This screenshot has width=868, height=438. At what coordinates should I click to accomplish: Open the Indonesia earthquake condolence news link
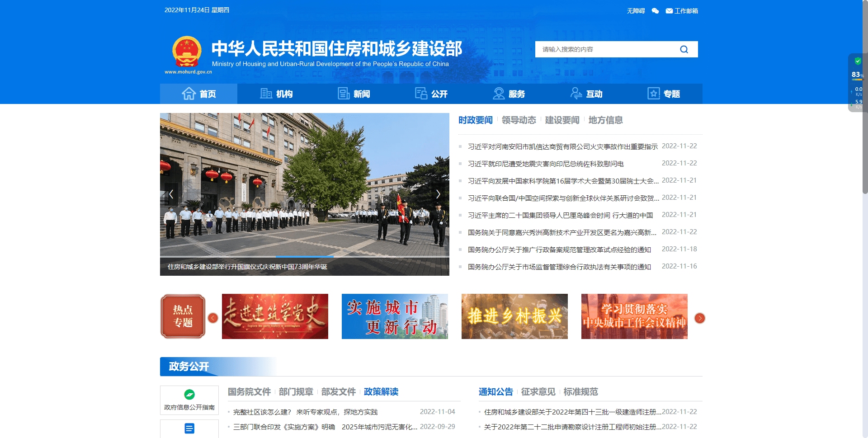tap(546, 164)
